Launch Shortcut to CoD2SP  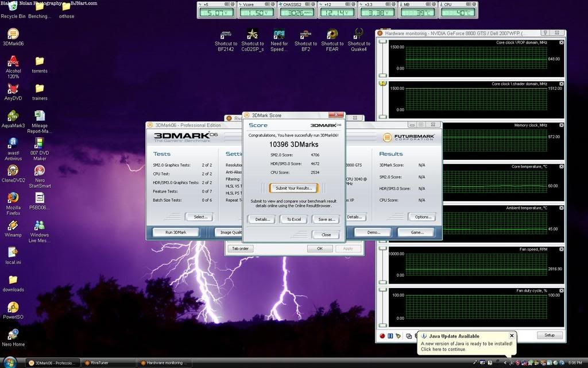[253, 40]
